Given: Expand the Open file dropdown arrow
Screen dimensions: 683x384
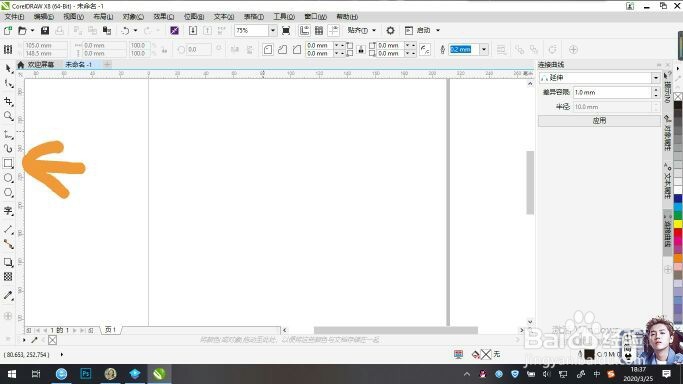Looking at the screenshot, I should coord(32,30).
